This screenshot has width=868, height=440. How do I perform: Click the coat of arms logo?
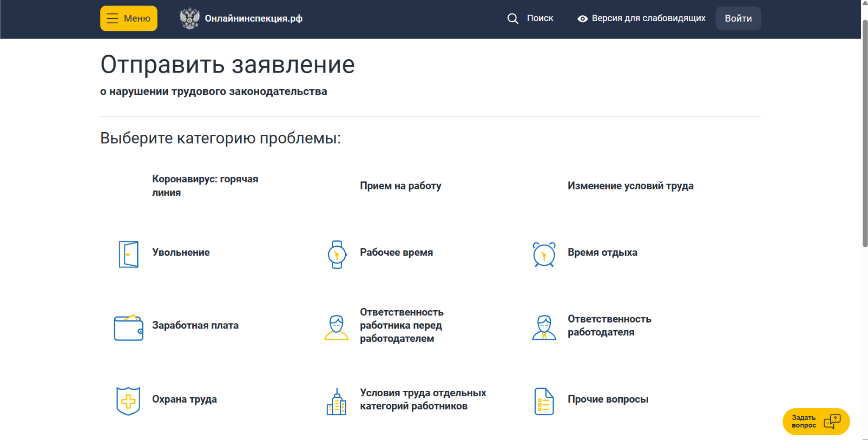tap(189, 18)
